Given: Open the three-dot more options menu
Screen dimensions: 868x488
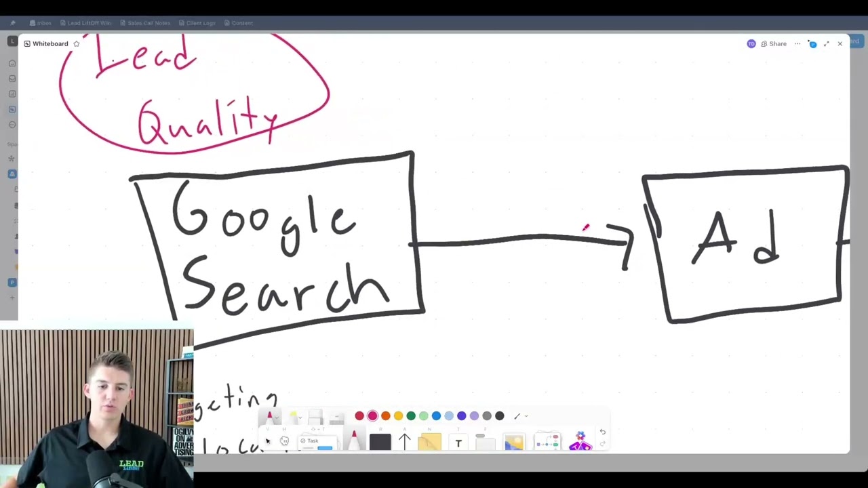Looking at the screenshot, I should (797, 44).
